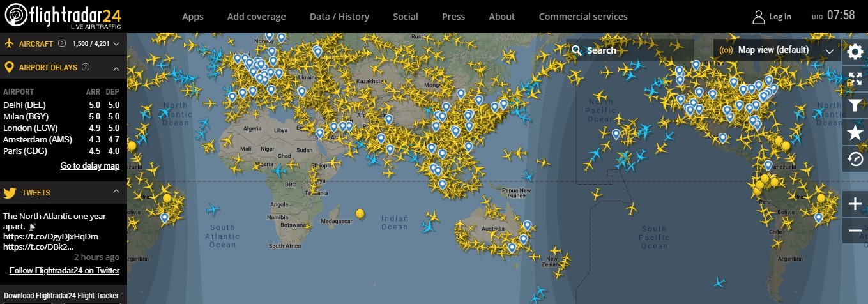Click the UTC 07:58 clock
868x304 pixels.
point(834,15)
